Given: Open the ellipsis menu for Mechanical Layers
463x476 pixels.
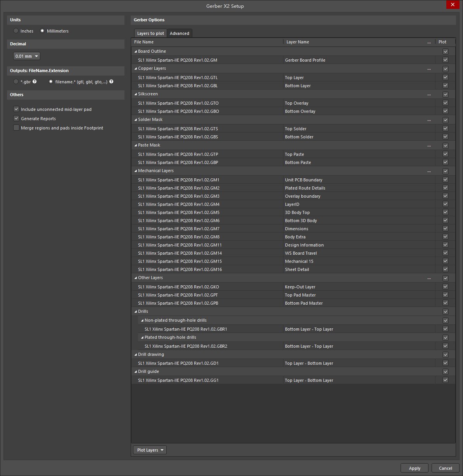Looking at the screenshot, I should click(429, 171).
